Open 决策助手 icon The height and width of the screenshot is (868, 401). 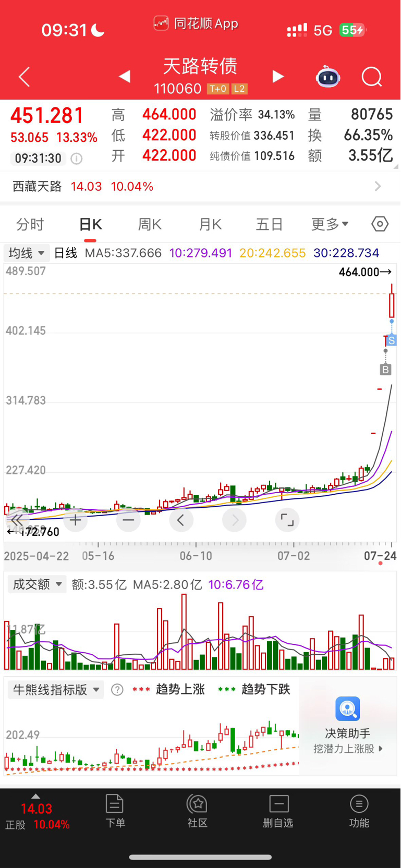(x=348, y=709)
